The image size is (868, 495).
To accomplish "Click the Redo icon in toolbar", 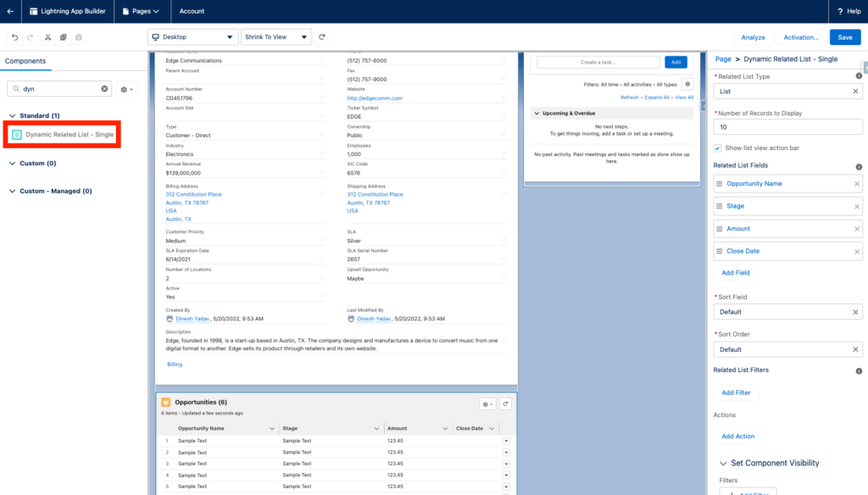I will tap(31, 37).
